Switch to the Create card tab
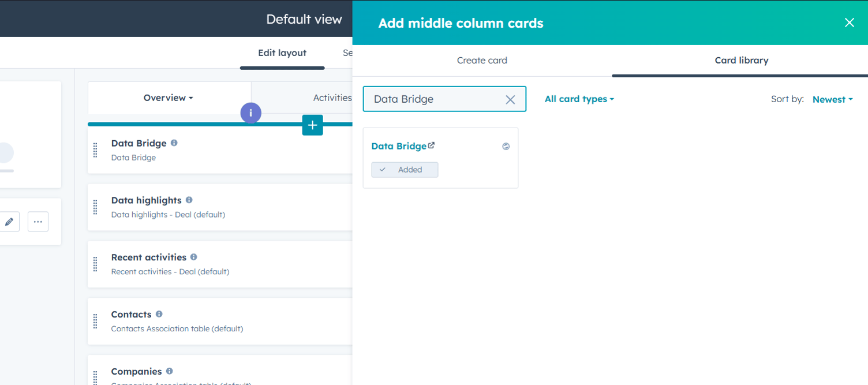 tap(482, 61)
